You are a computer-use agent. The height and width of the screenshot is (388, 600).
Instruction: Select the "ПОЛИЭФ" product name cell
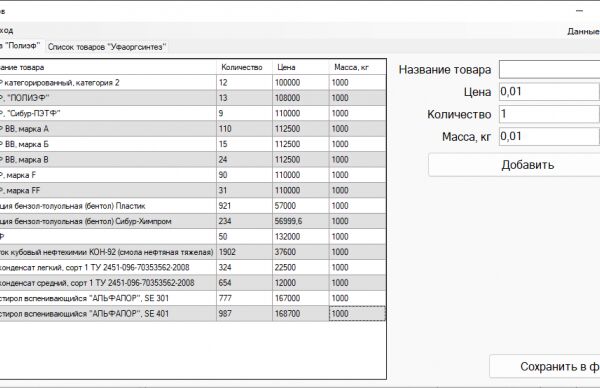(x=108, y=98)
